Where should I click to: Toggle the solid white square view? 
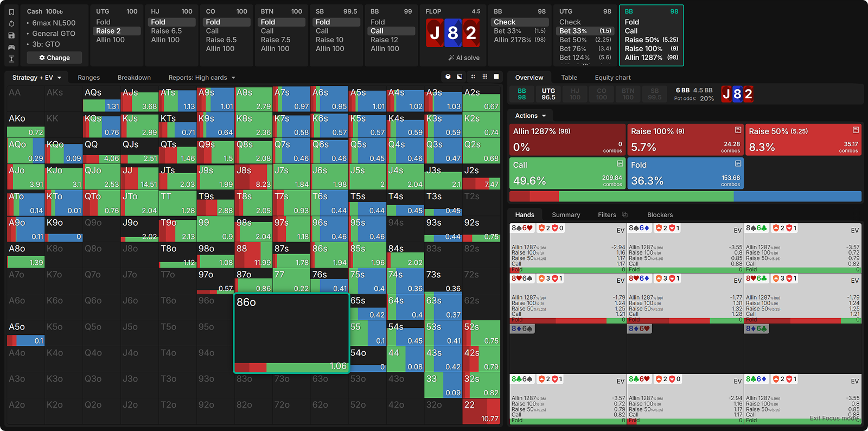pos(496,77)
